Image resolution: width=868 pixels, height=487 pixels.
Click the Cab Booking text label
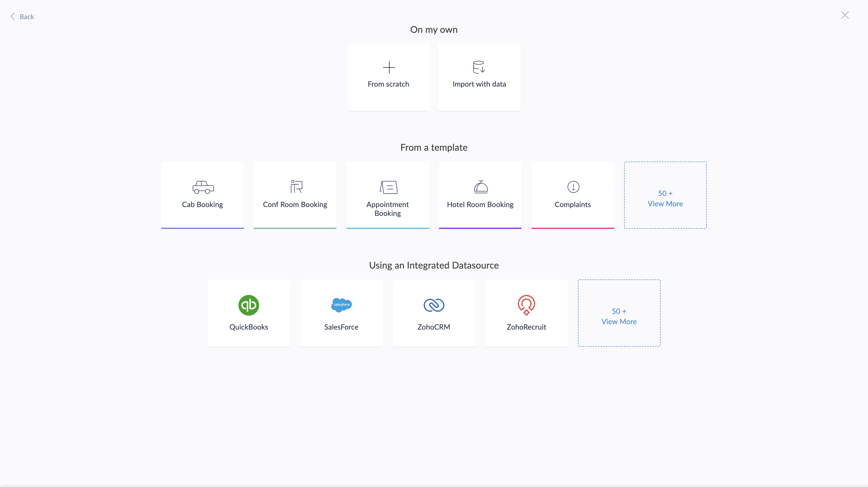point(202,204)
